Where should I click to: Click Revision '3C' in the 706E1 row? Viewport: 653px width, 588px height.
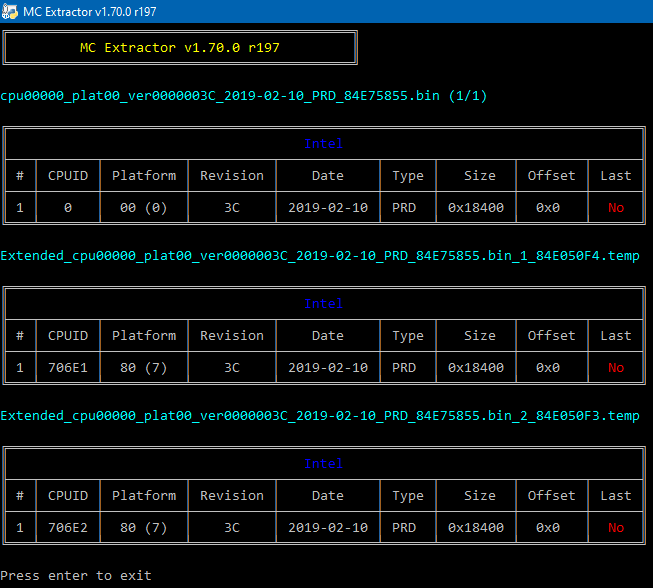tap(232, 367)
